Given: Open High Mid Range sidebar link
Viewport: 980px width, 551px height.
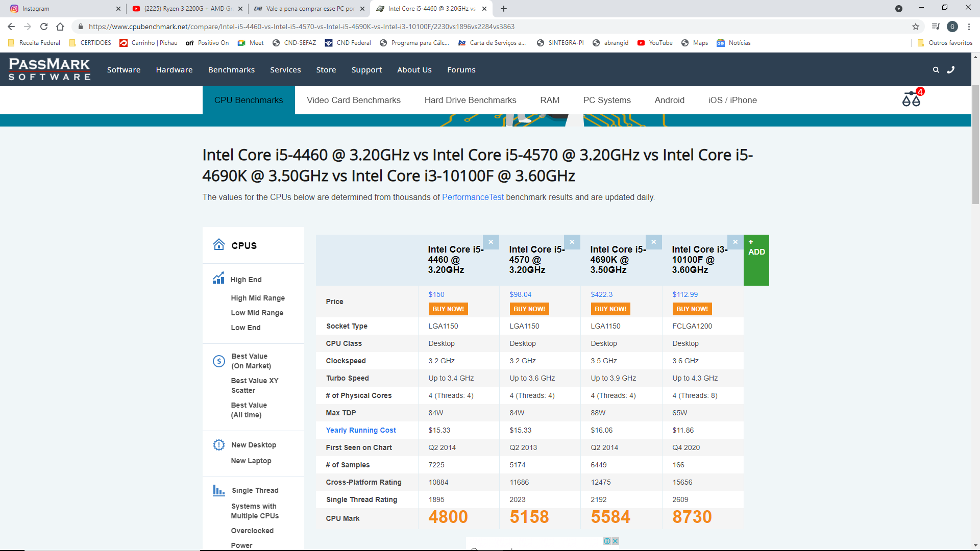Looking at the screenshot, I should pos(258,298).
